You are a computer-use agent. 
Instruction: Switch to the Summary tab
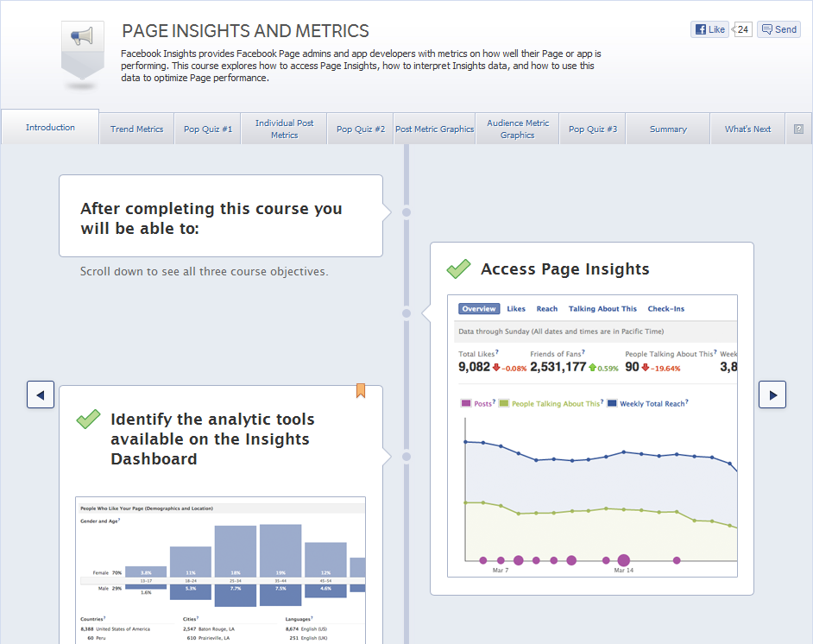(x=668, y=129)
